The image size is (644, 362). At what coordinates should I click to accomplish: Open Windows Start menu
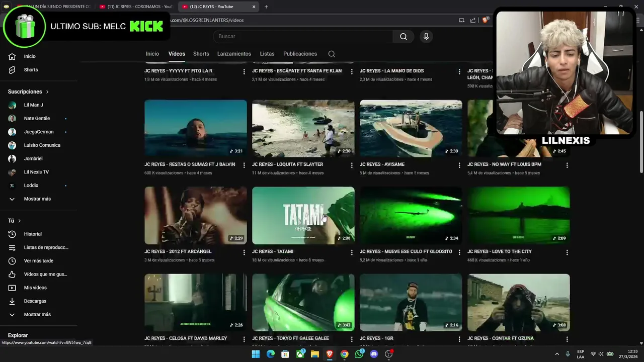pyautogui.click(x=256, y=354)
